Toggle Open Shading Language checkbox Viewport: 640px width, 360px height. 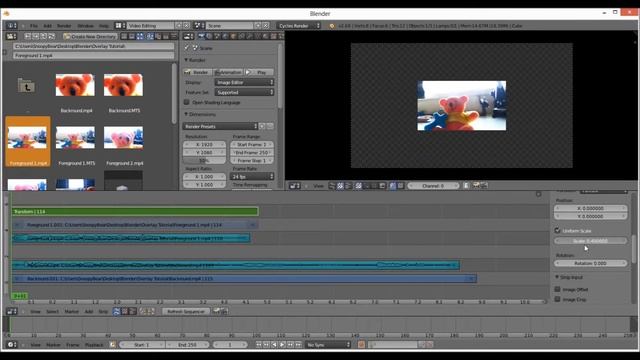click(x=187, y=102)
